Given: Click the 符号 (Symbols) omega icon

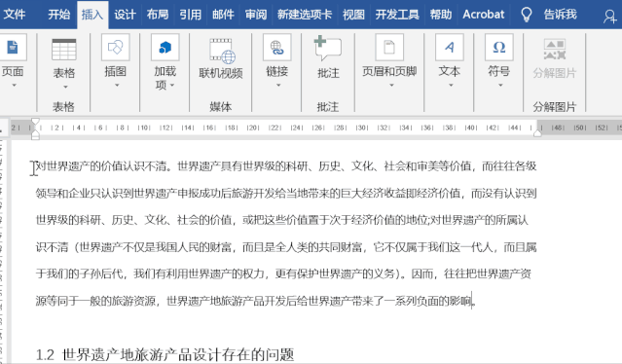Looking at the screenshot, I should [x=499, y=47].
